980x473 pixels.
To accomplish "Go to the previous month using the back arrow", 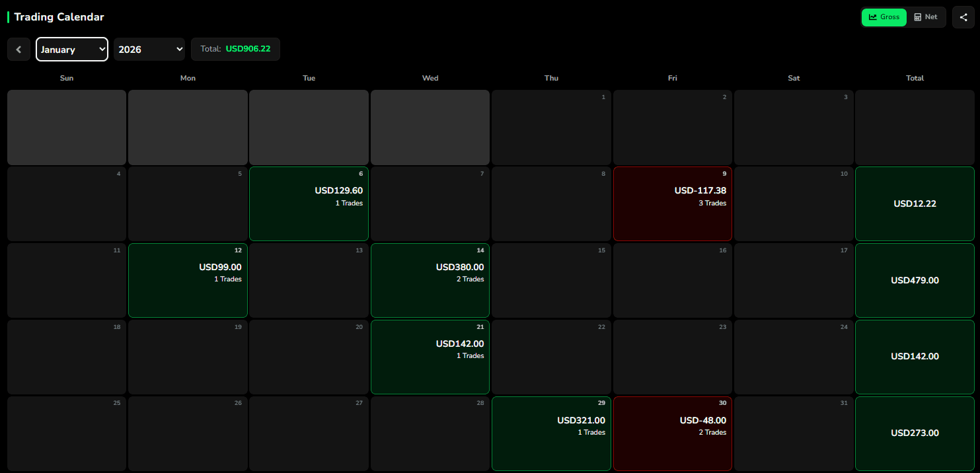I will click(x=19, y=49).
